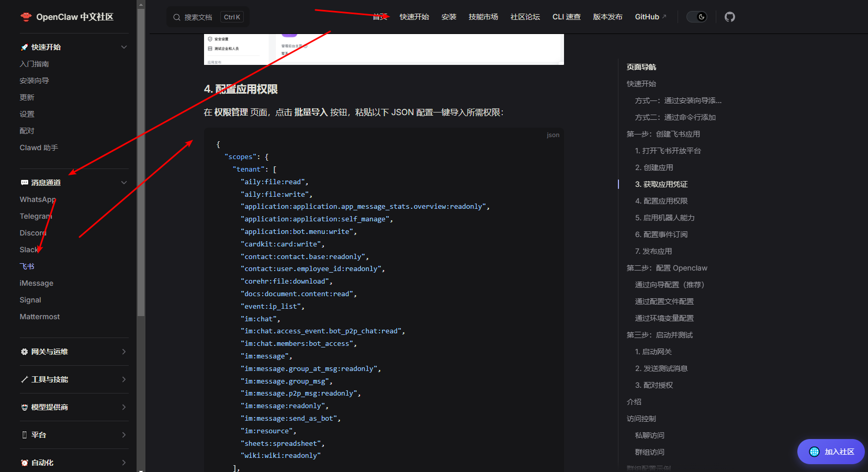Select the pencil icon beside 工具与技能
Screen dimensions: 868x472
tap(24, 379)
